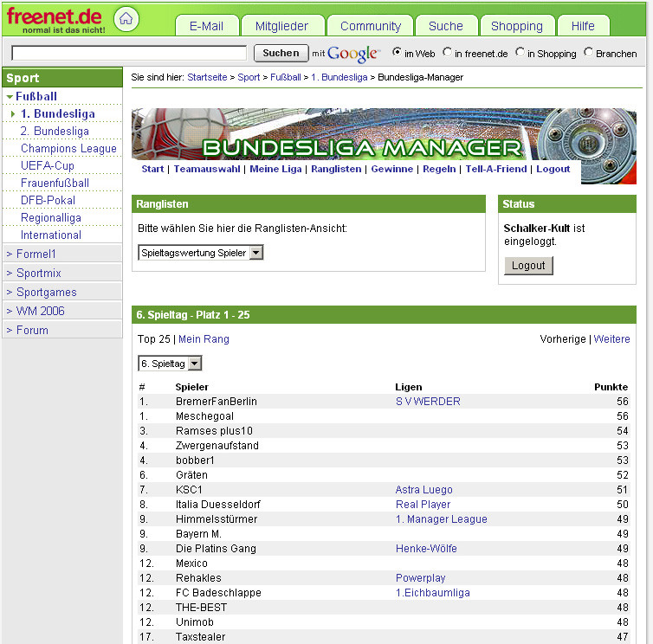653x644 pixels.
Task: Select the 'in freenet.de' radio button
Action: pos(447,53)
